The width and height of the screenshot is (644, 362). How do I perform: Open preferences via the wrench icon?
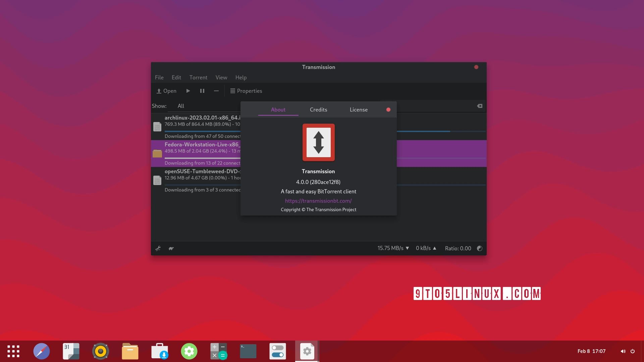[158, 248]
